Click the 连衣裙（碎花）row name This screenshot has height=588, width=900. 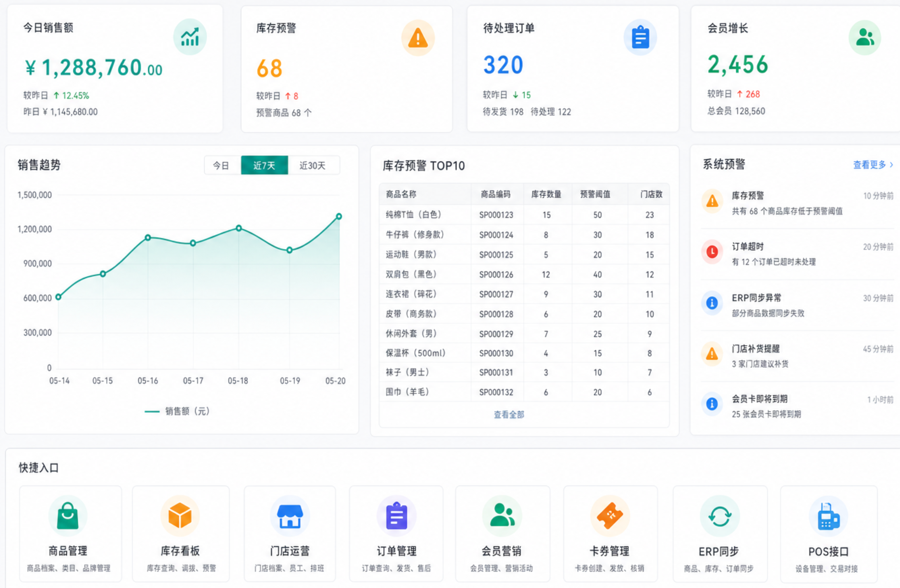click(x=411, y=294)
